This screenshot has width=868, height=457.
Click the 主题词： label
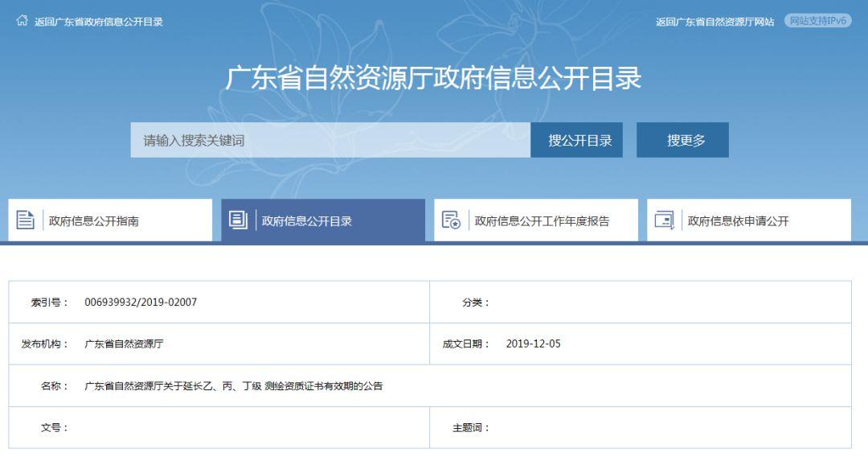pos(470,428)
